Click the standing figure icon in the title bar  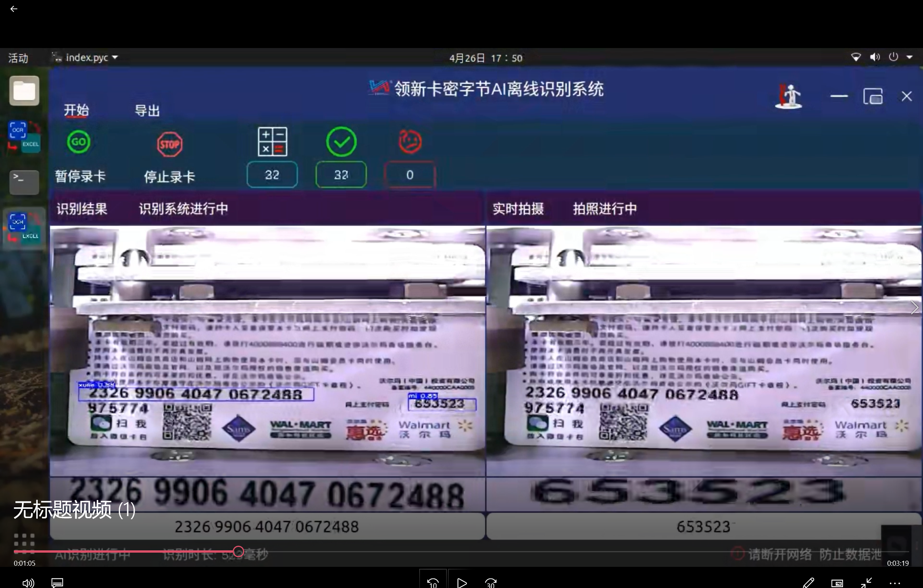point(789,96)
